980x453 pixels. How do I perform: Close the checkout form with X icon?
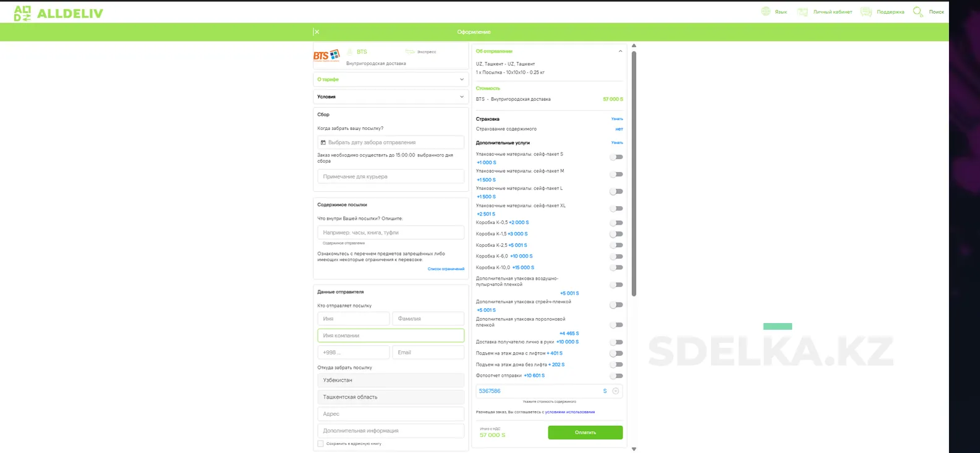pos(316,32)
